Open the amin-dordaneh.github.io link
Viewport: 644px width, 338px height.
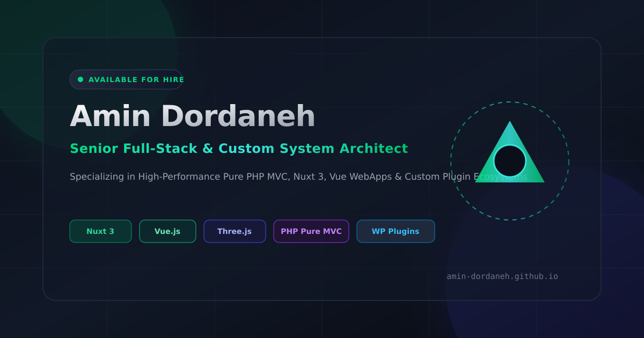pyautogui.click(x=502, y=276)
